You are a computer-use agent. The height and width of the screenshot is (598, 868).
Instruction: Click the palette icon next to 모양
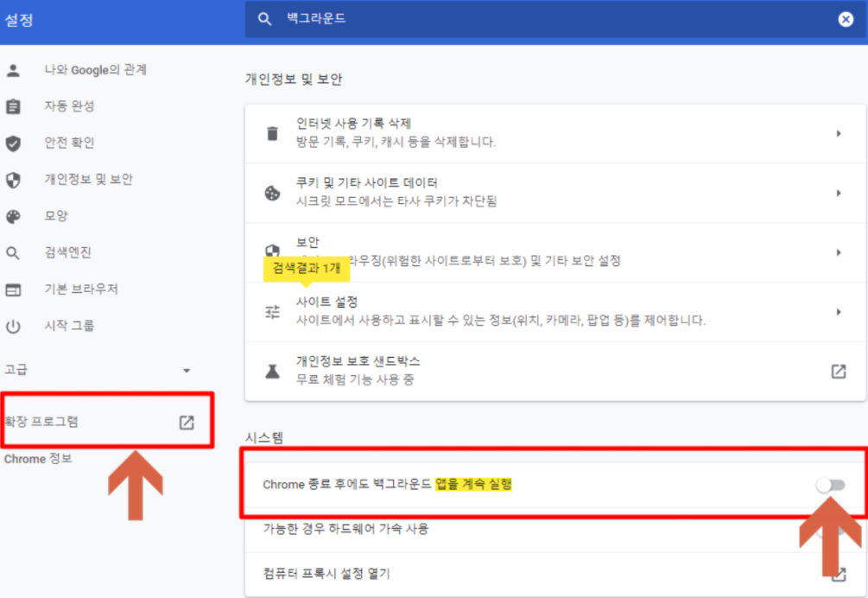point(13,217)
